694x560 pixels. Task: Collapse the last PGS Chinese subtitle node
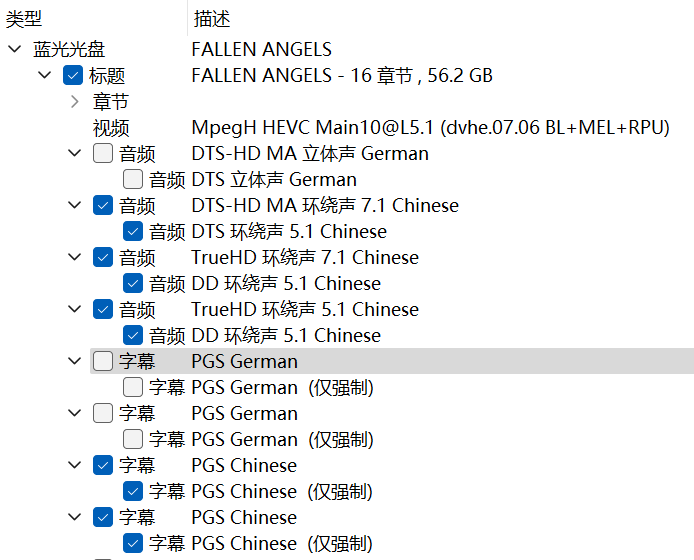(74, 517)
